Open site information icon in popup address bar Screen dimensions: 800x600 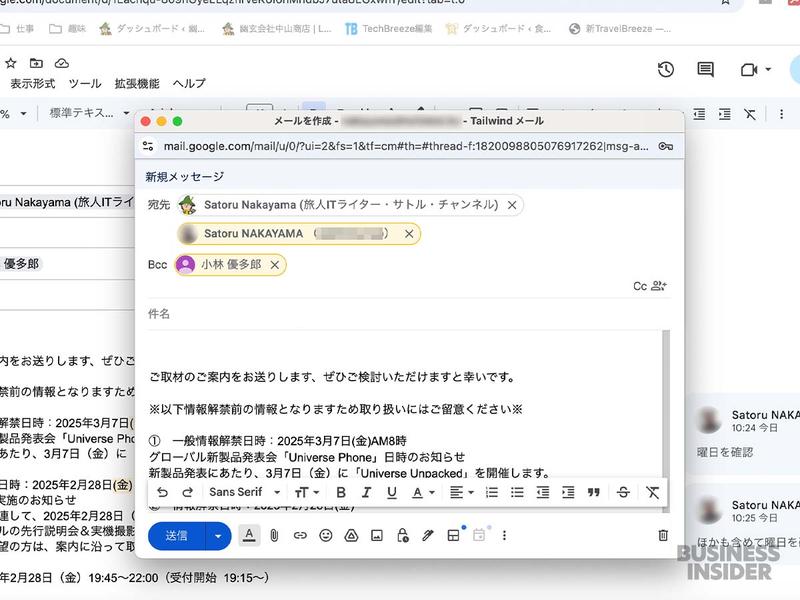[x=148, y=146]
